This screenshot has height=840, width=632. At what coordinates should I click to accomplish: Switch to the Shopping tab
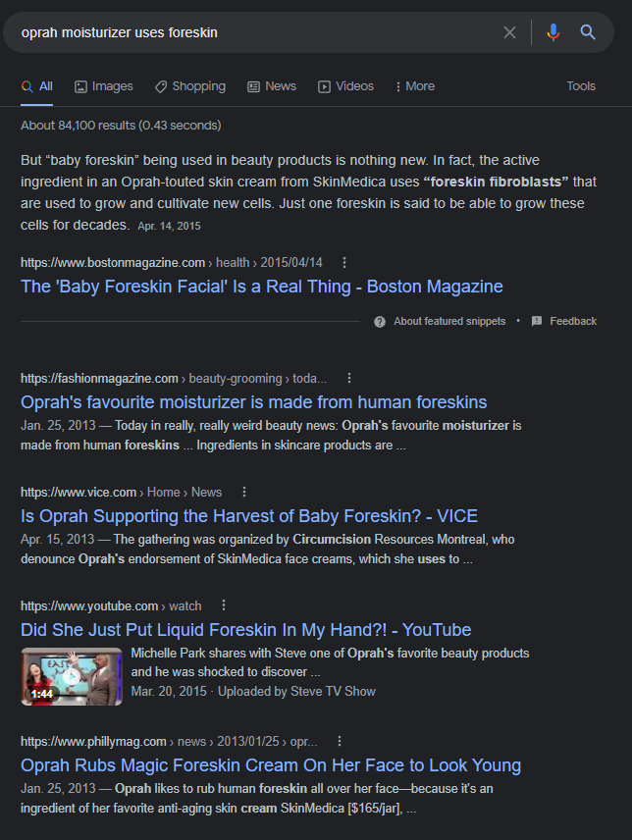(x=190, y=86)
